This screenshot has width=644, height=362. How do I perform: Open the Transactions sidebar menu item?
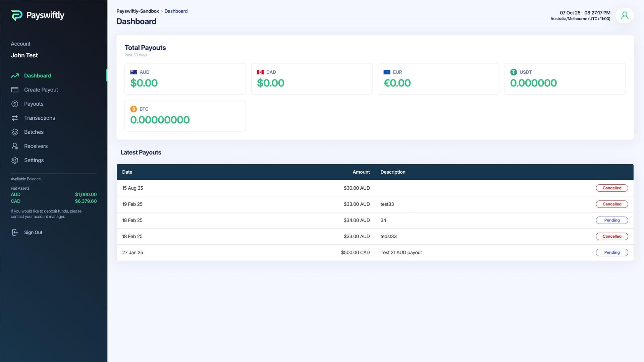(x=39, y=118)
